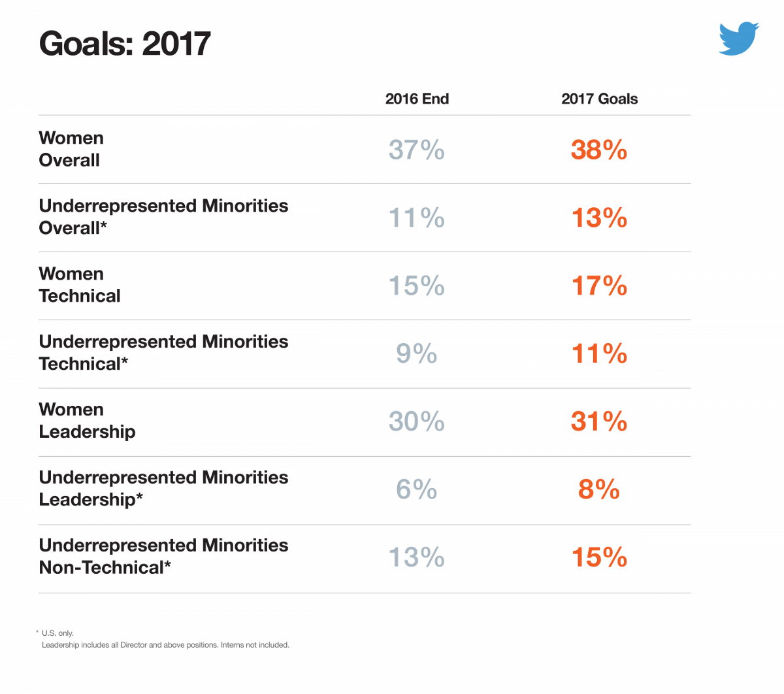Click the "U.S. only." footnote text
Screen dimensions: 784x694
[57, 633]
